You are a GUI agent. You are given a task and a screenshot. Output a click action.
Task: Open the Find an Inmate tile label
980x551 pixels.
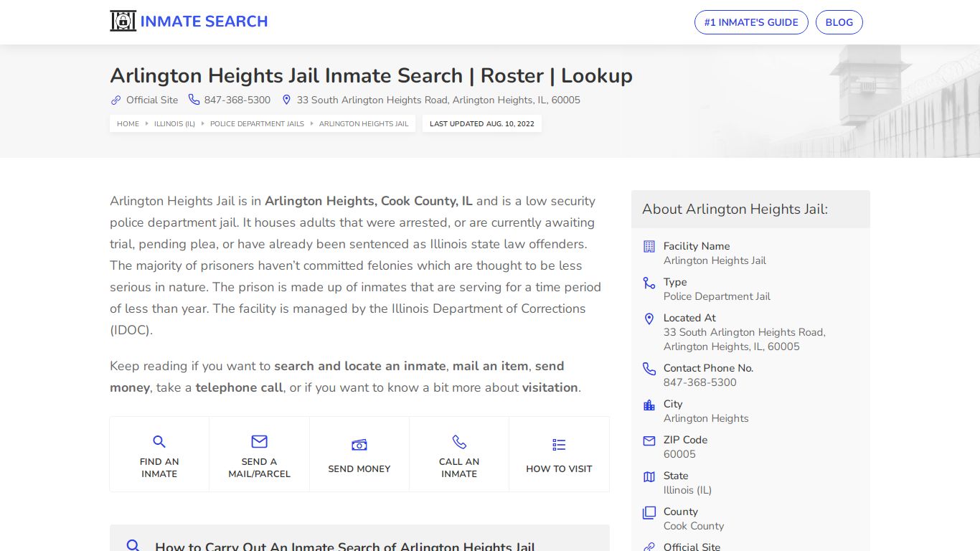(x=159, y=468)
